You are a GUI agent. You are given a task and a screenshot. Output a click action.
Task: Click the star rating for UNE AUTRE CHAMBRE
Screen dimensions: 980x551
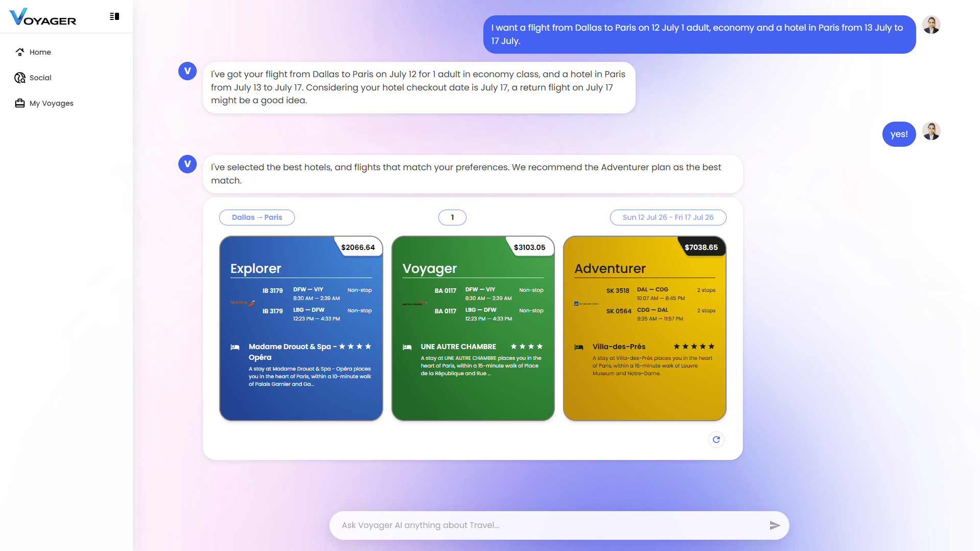pyautogui.click(x=527, y=347)
